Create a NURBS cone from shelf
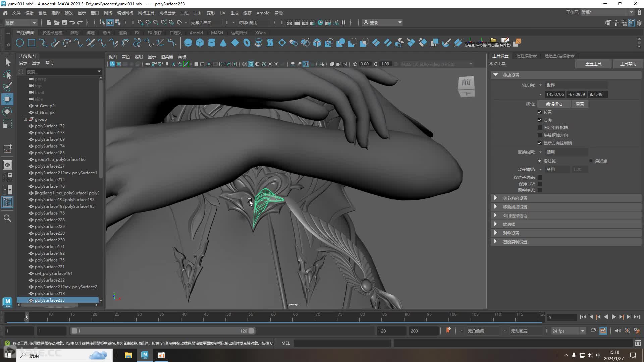Viewport: 644px width, 362px height. point(223,43)
